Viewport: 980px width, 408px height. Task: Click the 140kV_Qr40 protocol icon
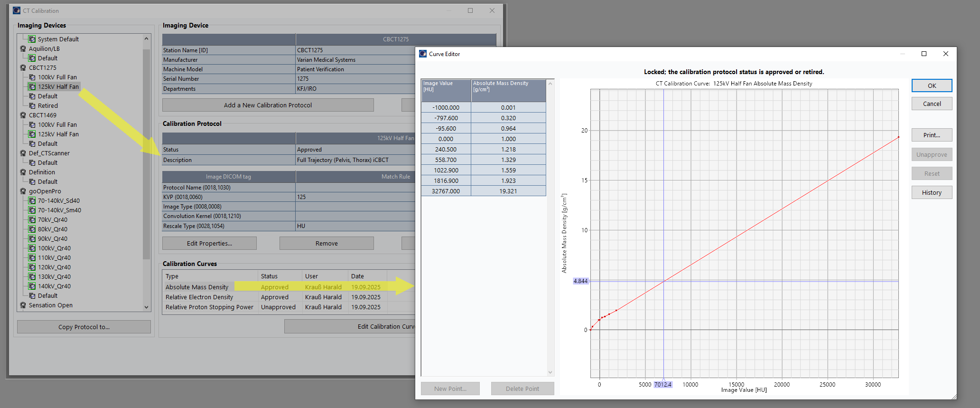point(32,286)
